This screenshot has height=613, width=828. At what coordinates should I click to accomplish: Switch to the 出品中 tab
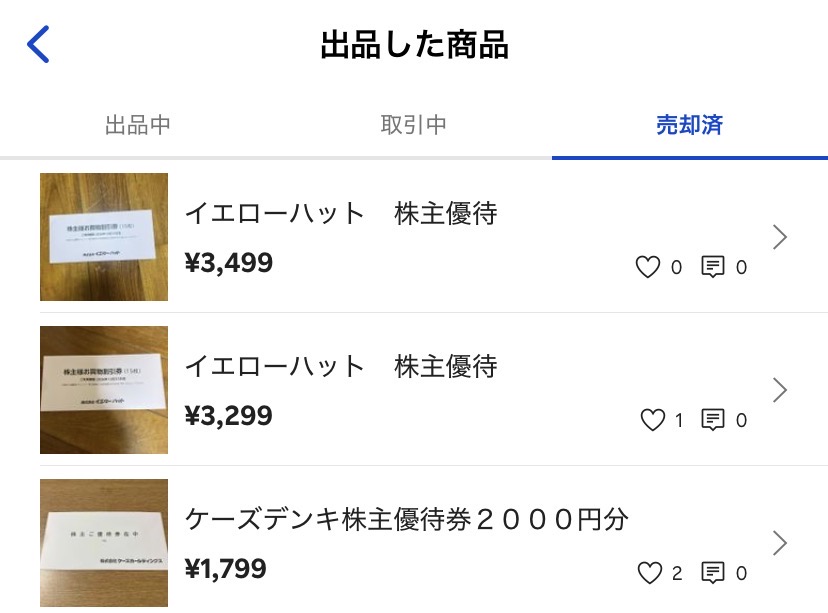(x=138, y=126)
